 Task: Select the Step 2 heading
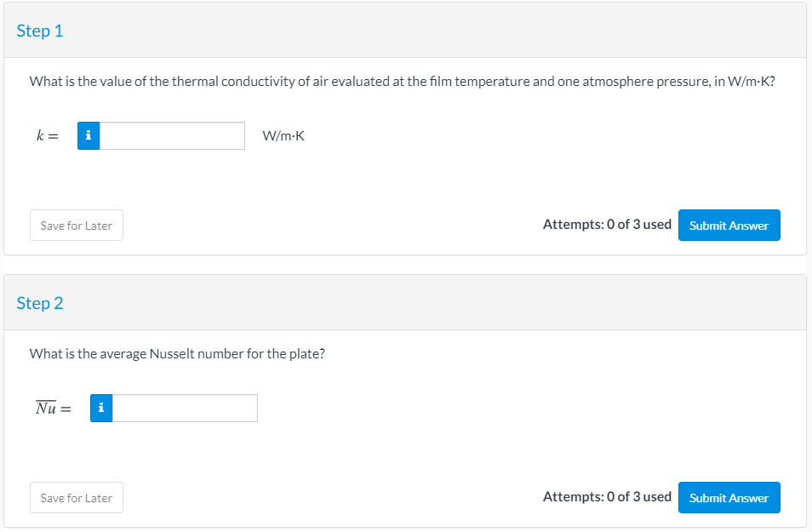point(40,303)
